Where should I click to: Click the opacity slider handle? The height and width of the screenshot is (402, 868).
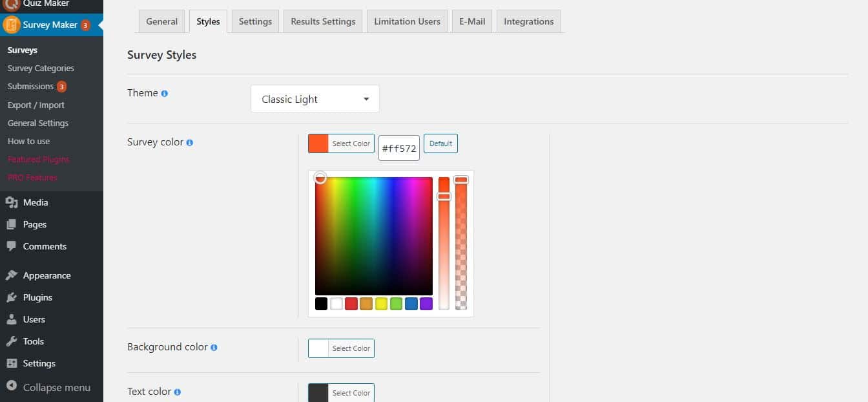(461, 180)
